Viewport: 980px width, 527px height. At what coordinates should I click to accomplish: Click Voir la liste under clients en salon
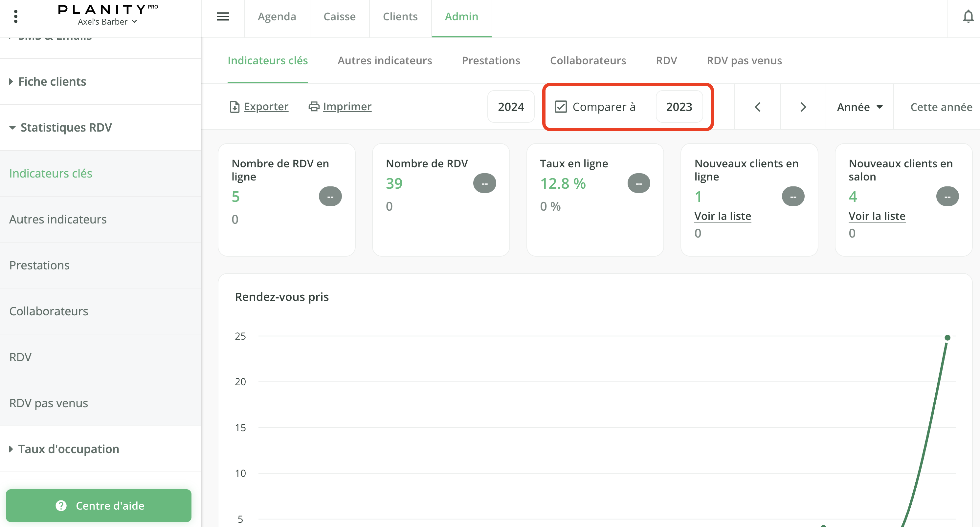pyautogui.click(x=877, y=216)
